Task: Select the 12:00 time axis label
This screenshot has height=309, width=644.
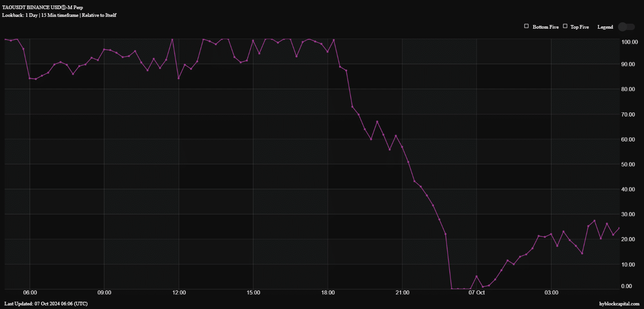Action: [x=179, y=293]
